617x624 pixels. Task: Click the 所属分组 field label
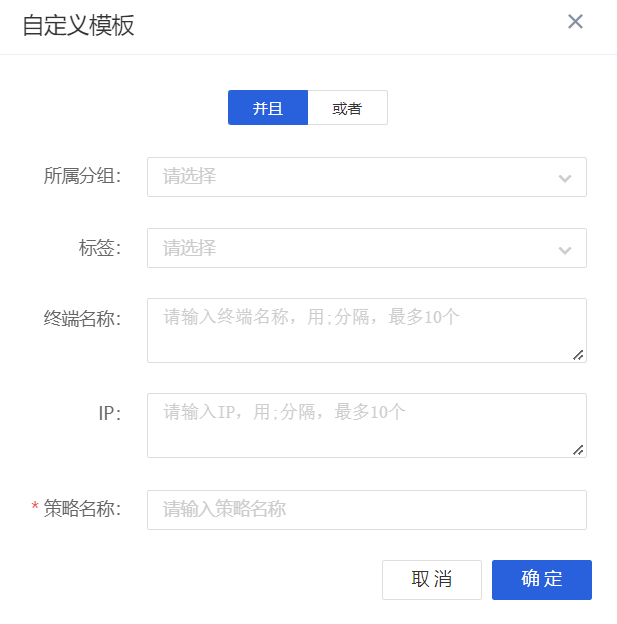pos(82,177)
